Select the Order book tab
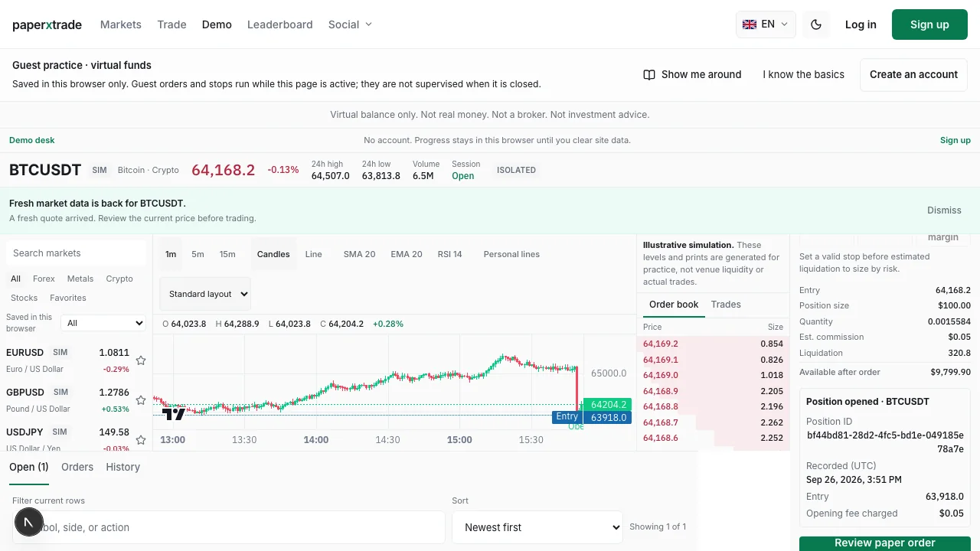This screenshot has height=551, width=980. click(x=674, y=305)
